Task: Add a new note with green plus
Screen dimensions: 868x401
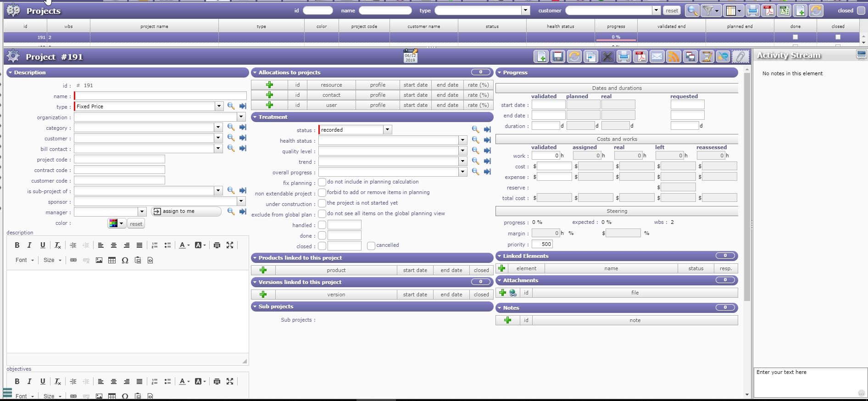Action: pyautogui.click(x=507, y=320)
